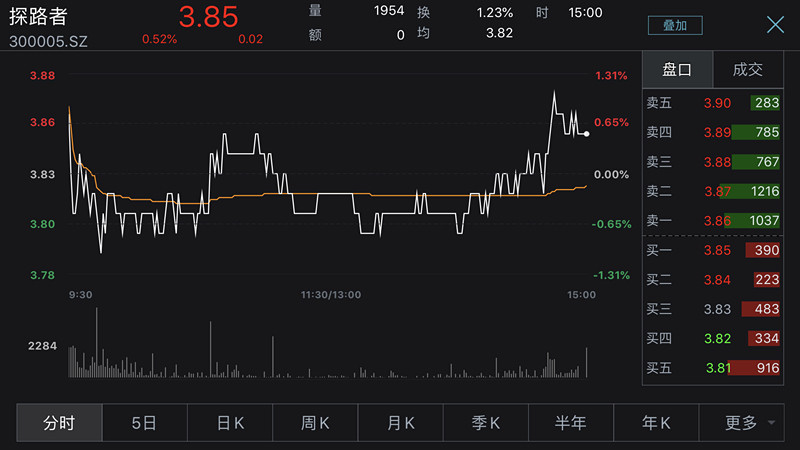Viewport: 800px width, 450px height.
Task: Click the 买二 volume 223
Action: (767, 280)
